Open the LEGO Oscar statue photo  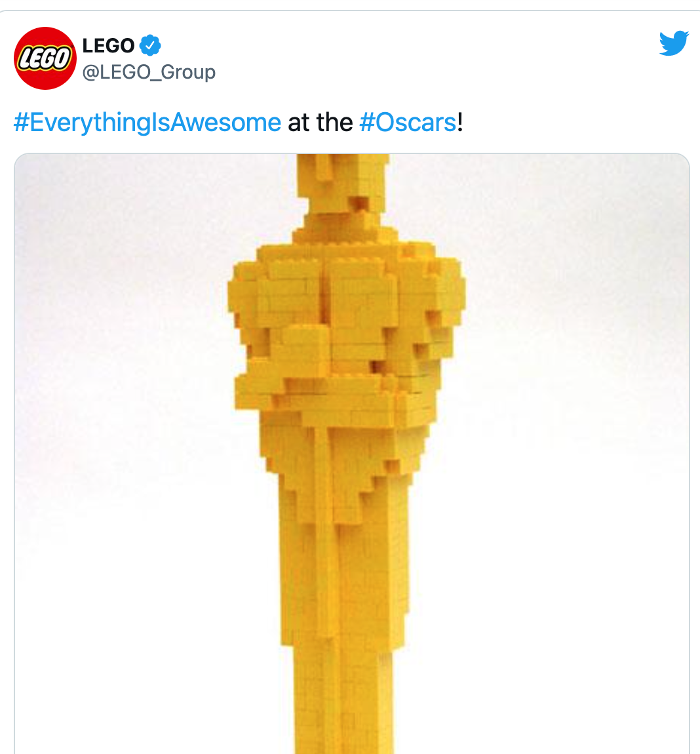351,454
